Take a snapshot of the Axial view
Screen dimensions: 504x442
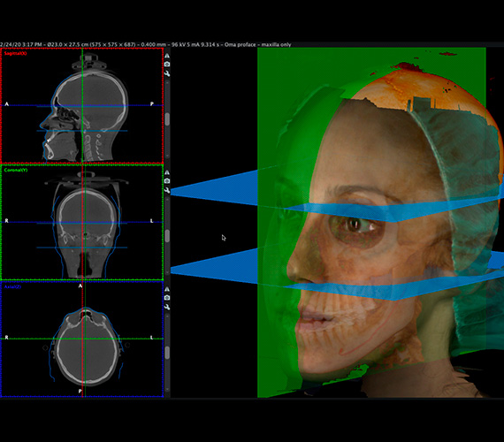[x=167, y=298]
